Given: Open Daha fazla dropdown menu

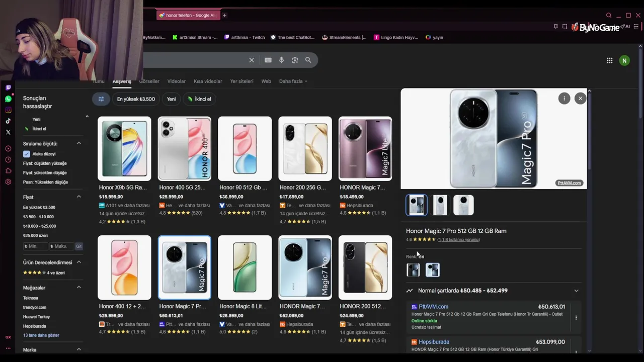Looking at the screenshot, I should [x=293, y=81].
